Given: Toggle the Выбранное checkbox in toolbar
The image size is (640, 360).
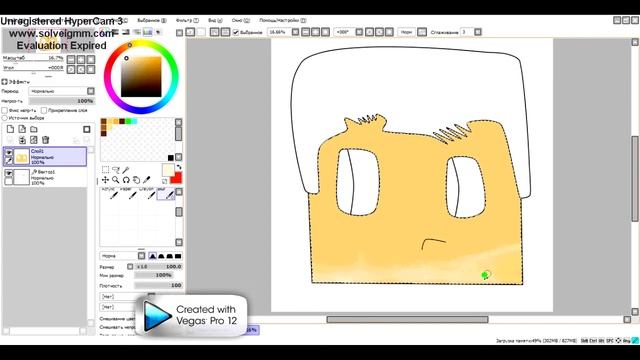Looking at the screenshot, I should [236, 32].
